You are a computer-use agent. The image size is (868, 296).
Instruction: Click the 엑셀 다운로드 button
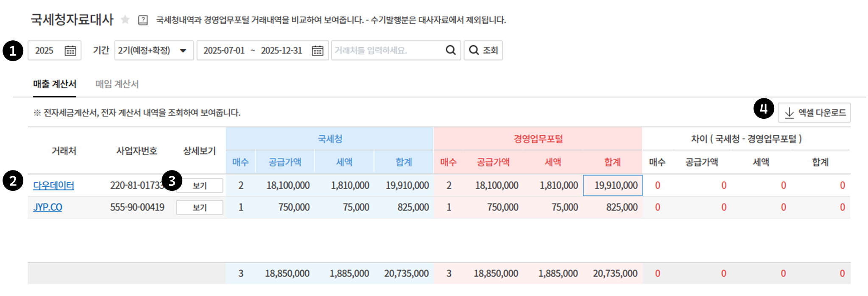tap(814, 113)
